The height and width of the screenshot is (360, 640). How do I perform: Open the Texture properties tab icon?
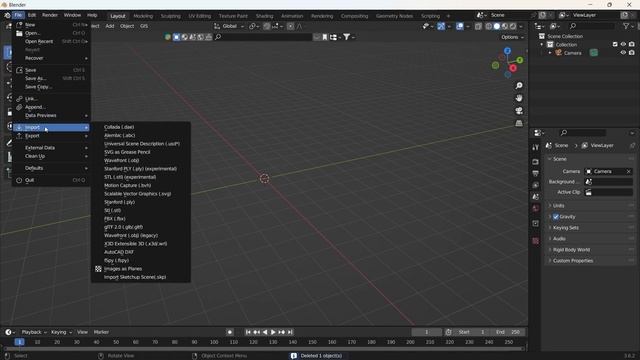click(536, 241)
